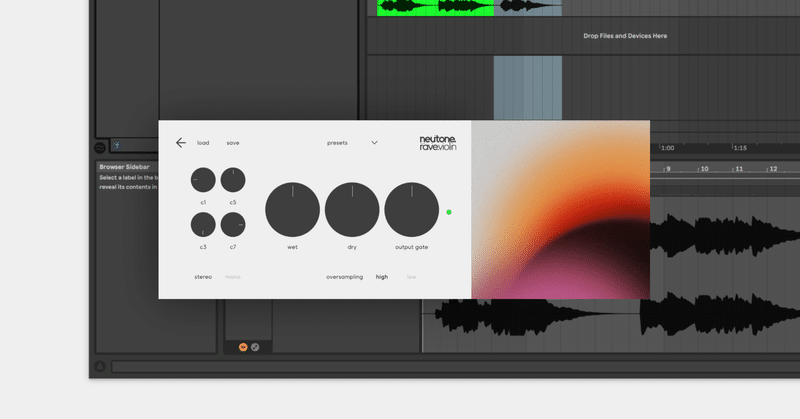Set oversampling to low
800x419 pixels.
click(412, 277)
